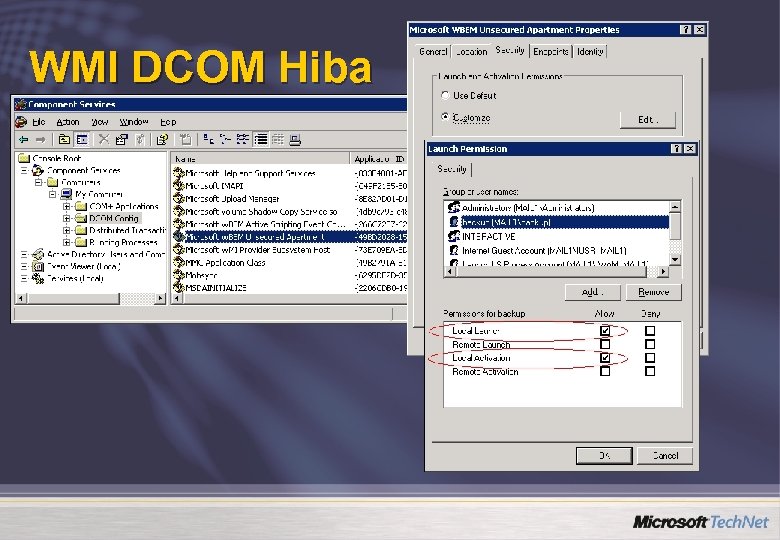Click the user list horizontal scroll right arrow
This screenshot has height=540, width=780.
click(663, 271)
